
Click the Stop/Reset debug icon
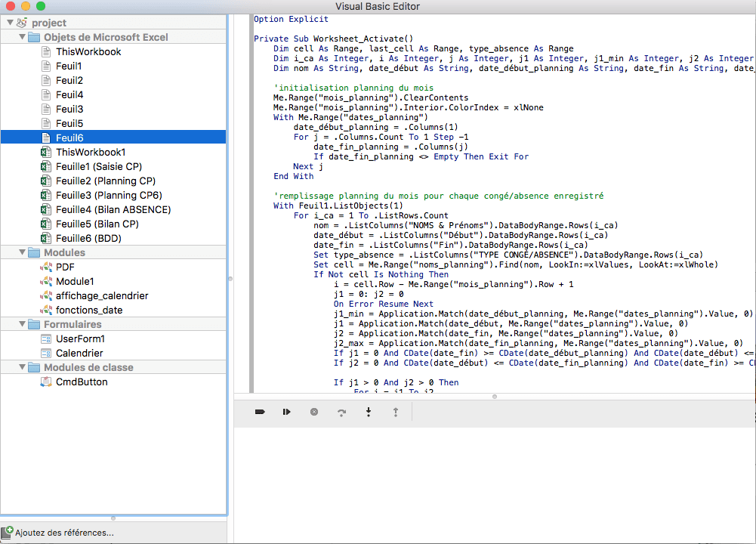click(x=314, y=412)
